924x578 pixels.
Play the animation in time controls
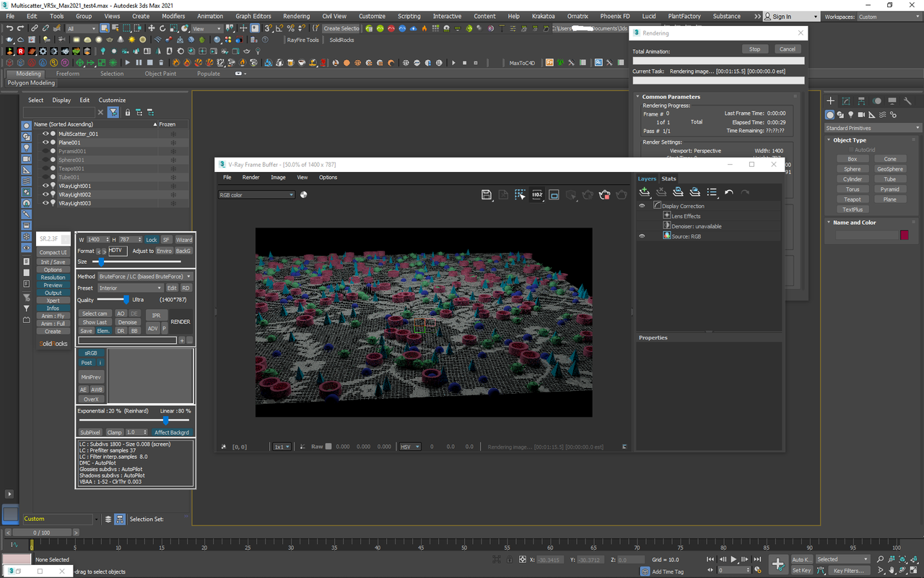click(x=734, y=559)
